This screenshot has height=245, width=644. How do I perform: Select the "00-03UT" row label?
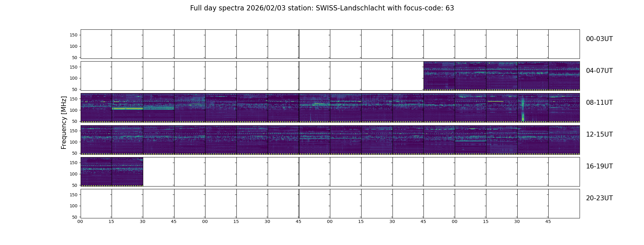coord(599,39)
